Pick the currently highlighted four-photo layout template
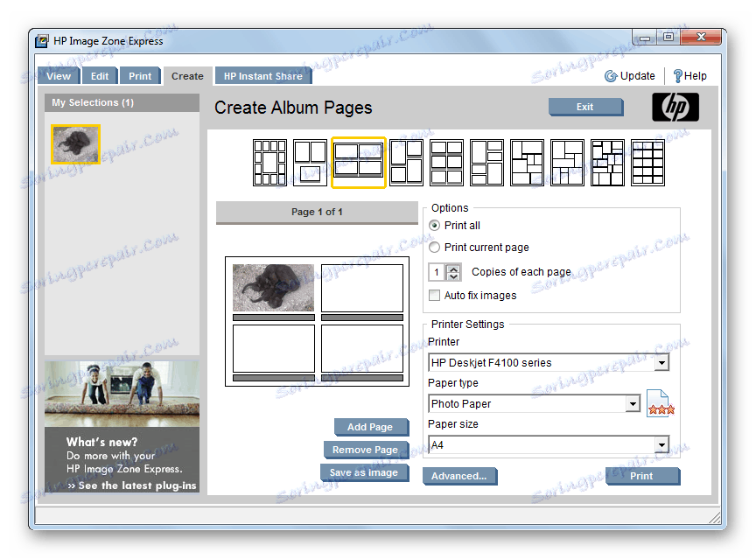The height and width of the screenshot is (559, 756). [359, 163]
